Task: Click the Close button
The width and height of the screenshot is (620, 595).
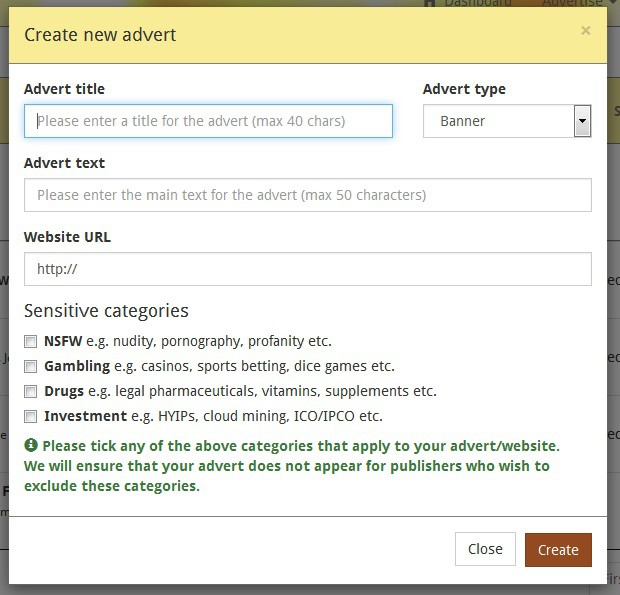Action: [485, 549]
